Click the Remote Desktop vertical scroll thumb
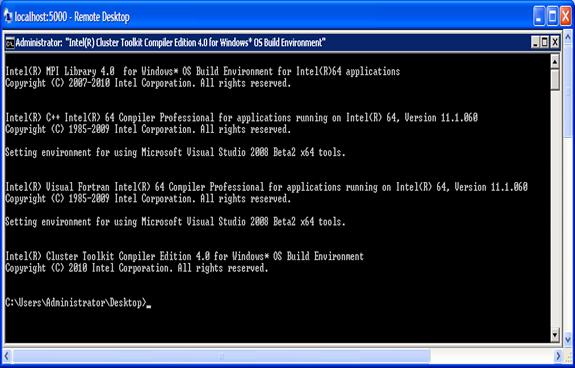Screen dimensions: 575x368 pyautogui.click(x=567, y=90)
